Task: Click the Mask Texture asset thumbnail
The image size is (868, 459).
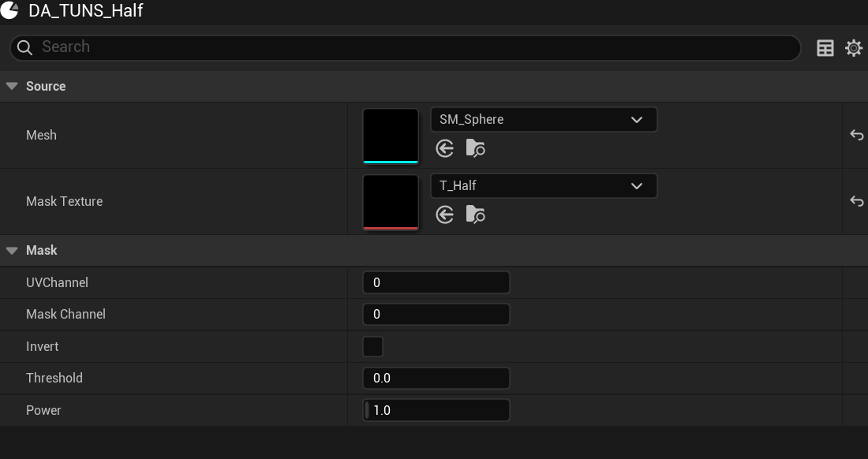Action: click(x=391, y=203)
